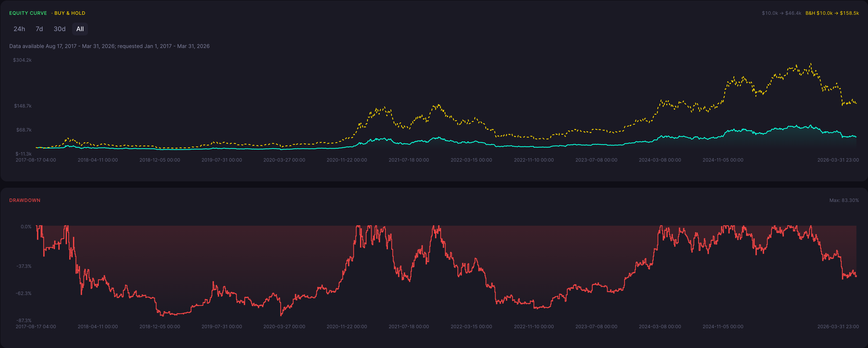Click drawdown chart date 2019-07-31 00:00
Screen dimensions: 868x348
coord(222,326)
